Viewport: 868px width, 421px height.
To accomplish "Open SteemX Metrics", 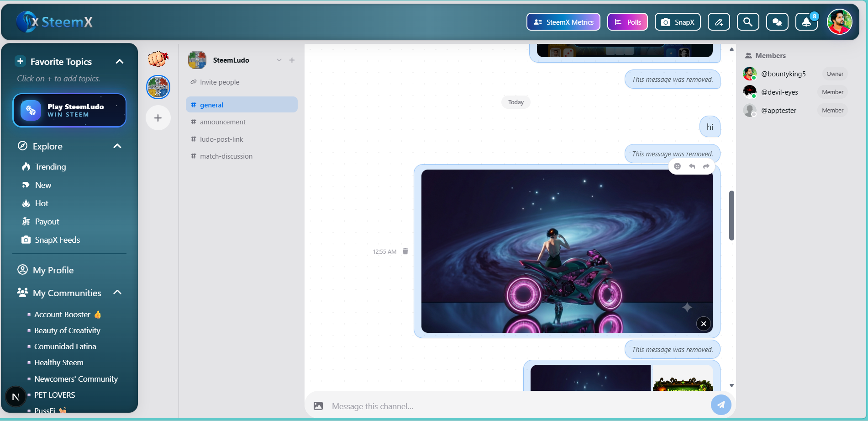I will tap(563, 22).
